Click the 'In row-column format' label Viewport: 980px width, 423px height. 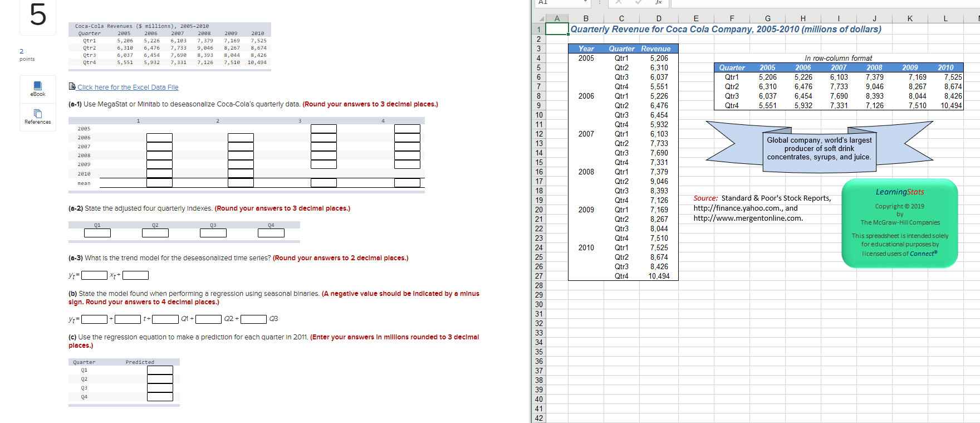tap(838, 58)
